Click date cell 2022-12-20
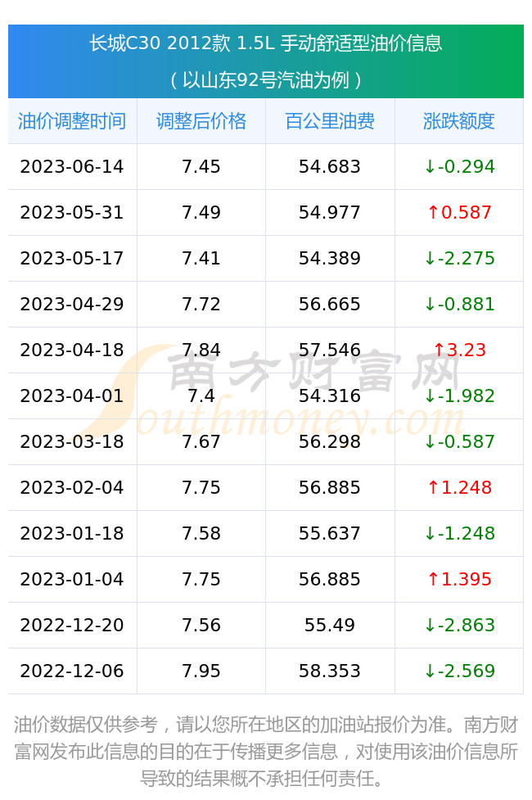This screenshot has width=532, height=800. point(72,626)
